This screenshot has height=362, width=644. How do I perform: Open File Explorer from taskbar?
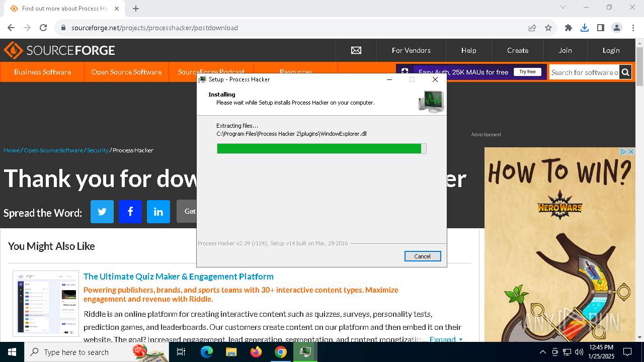click(x=231, y=352)
